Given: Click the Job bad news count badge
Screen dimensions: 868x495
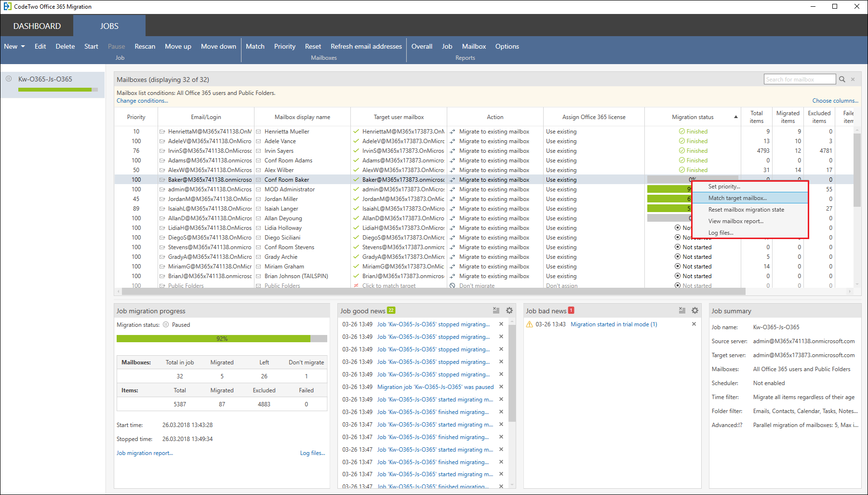Looking at the screenshot, I should click(571, 310).
